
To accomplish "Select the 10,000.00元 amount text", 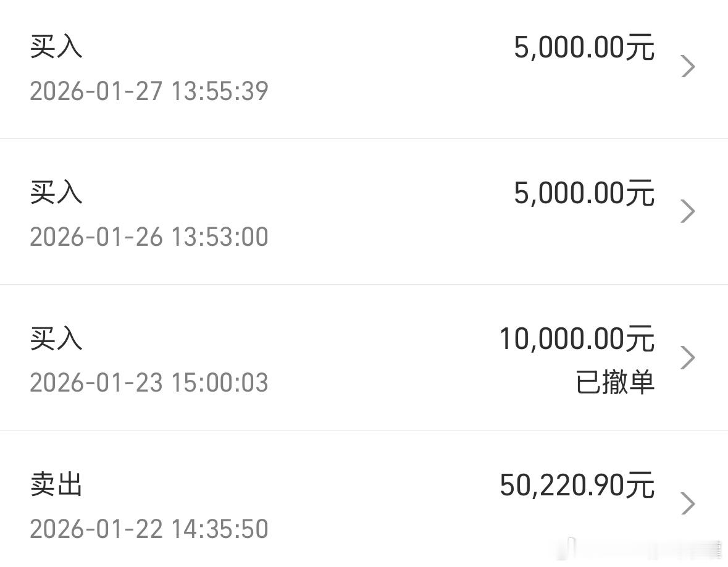I will coord(576,338).
